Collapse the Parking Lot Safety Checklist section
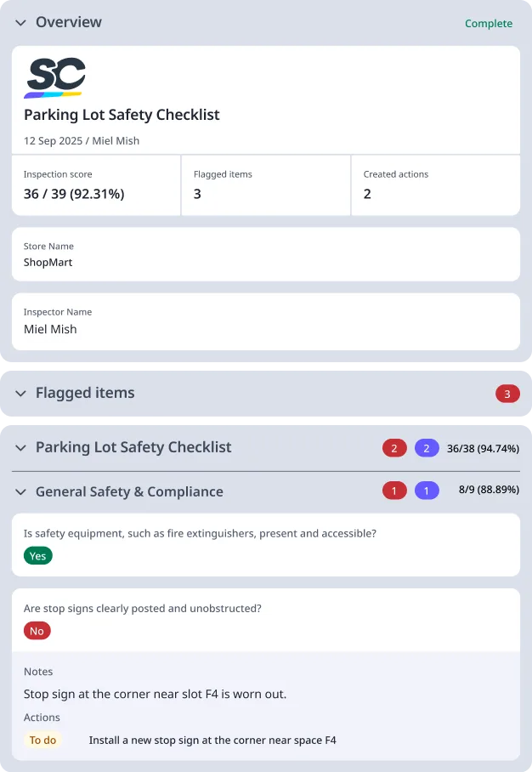This screenshot has height=772, width=532. point(20,447)
